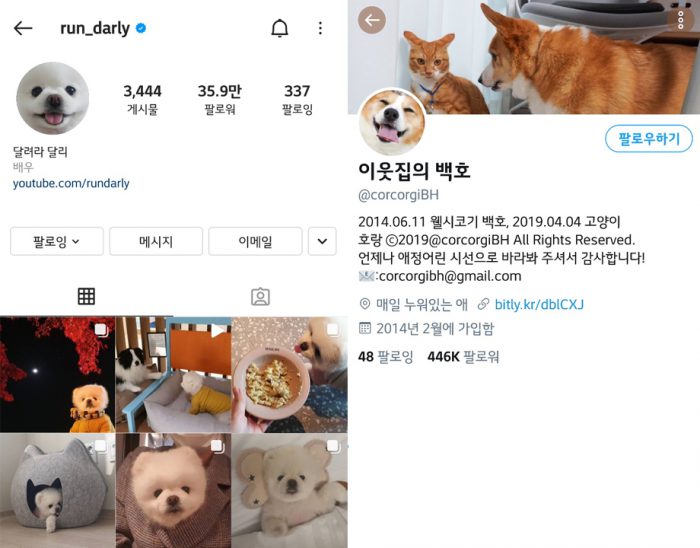
Task: Open the dog with red leaves post
Action: (58, 374)
